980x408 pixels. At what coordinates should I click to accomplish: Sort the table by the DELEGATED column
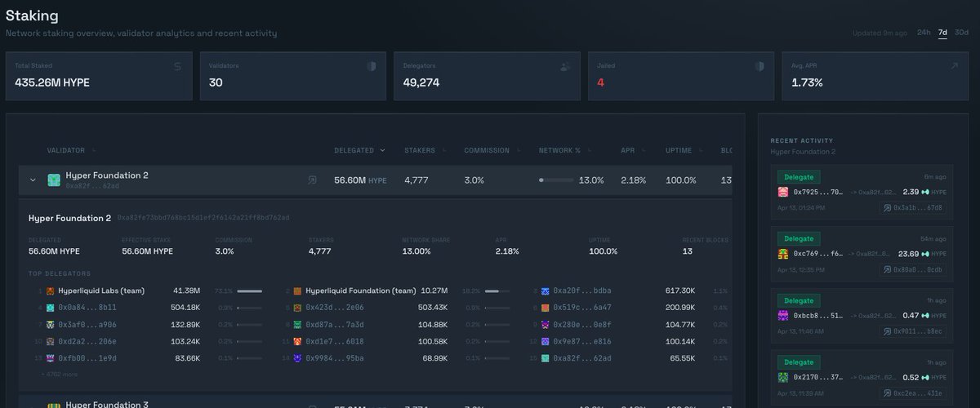click(x=359, y=150)
